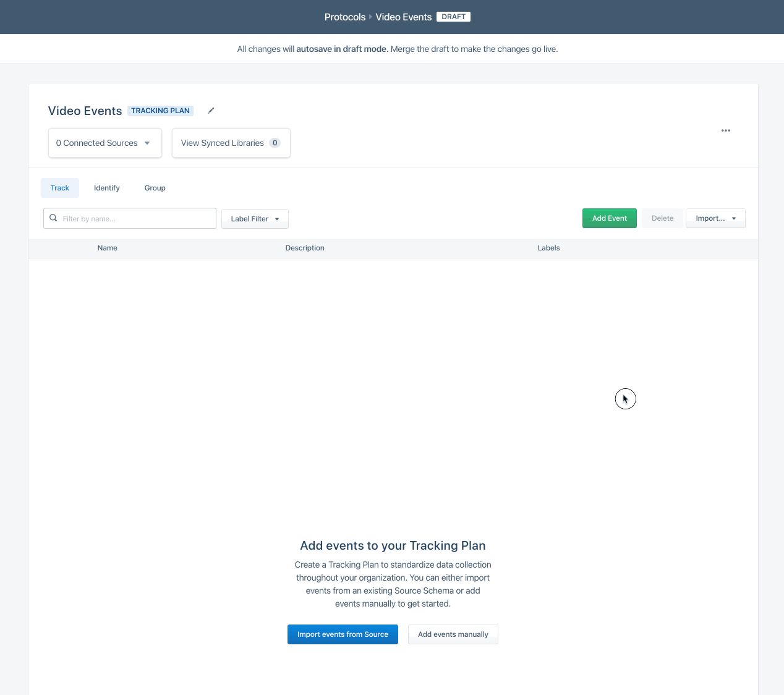
Task: Open the Label Filter dropdown
Action: tap(255, 219)
